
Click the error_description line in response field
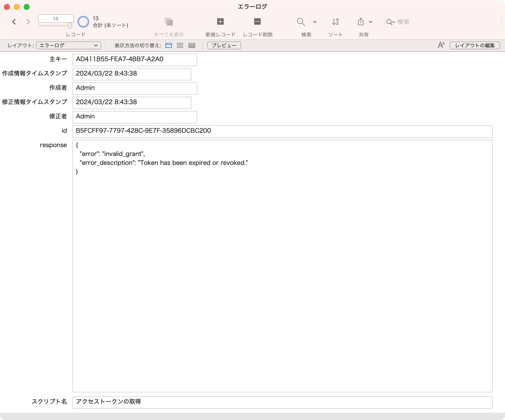coord(164,163)
